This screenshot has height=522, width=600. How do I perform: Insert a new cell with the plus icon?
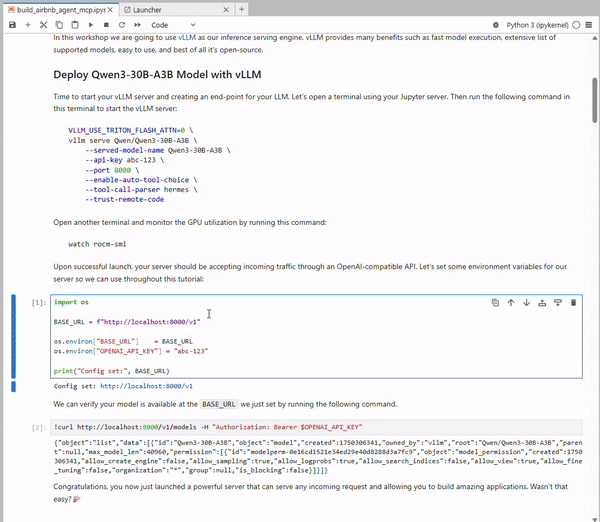[28, 24]
